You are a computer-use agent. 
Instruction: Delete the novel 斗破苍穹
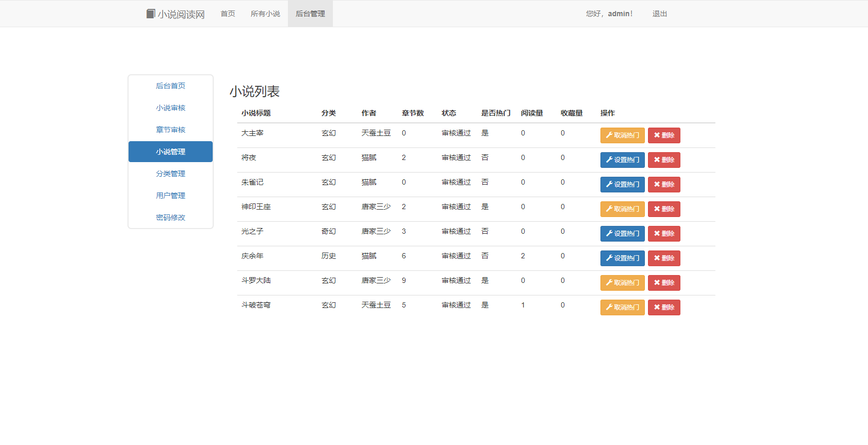point(664,307)
